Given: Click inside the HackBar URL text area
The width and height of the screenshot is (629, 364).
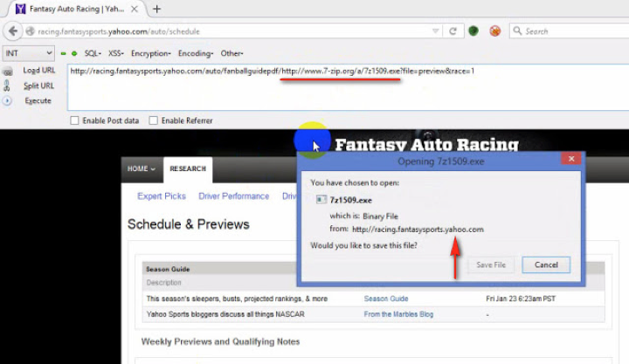Looking at the screenshot, I should [x=341, y=92].
